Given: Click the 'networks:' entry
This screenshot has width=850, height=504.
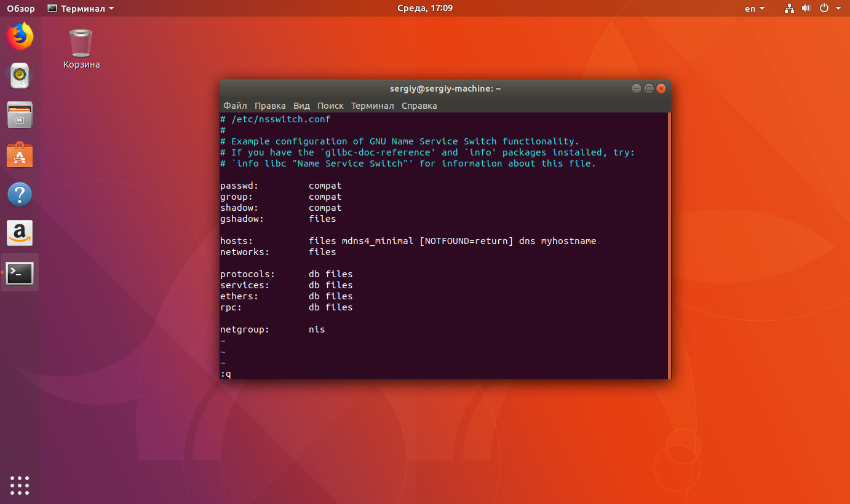Looking at the screenshot, I should pos(245,252).
